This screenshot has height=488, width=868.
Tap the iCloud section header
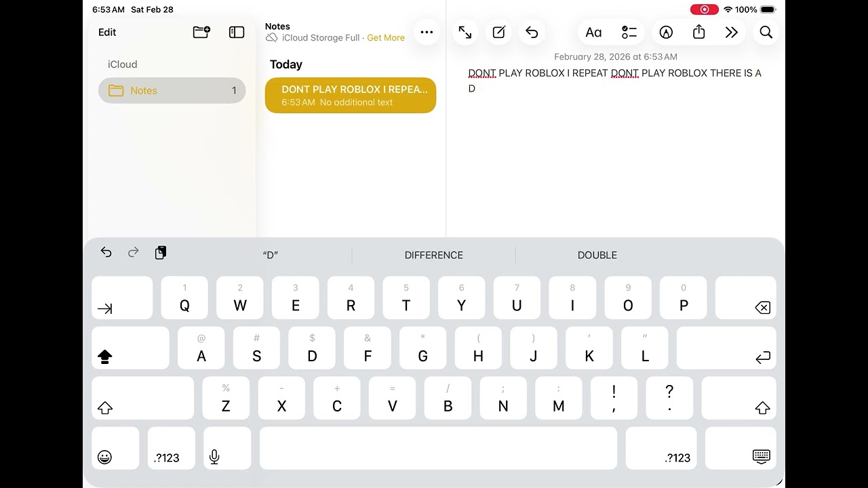point(123,64)
